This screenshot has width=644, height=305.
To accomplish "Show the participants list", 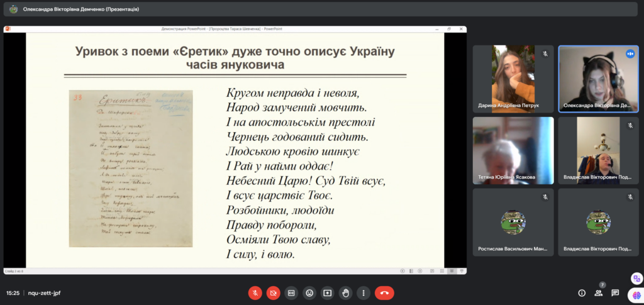I will coord(599,292).
